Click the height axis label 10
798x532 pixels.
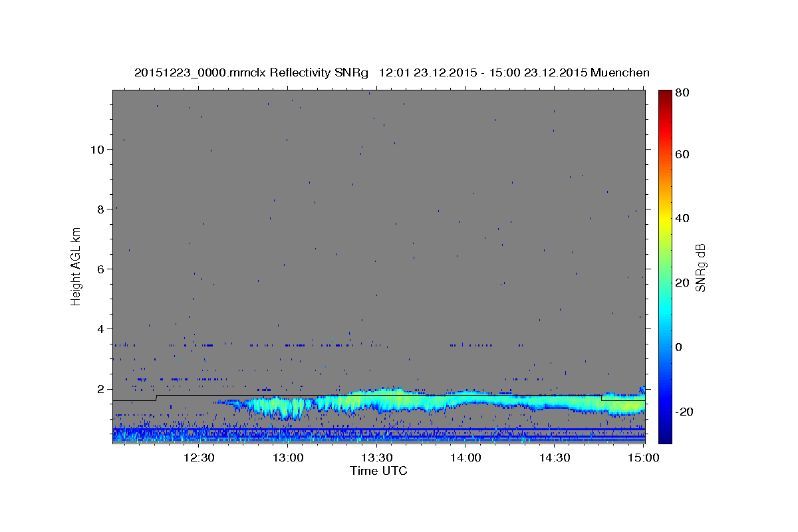coord(98,150)
